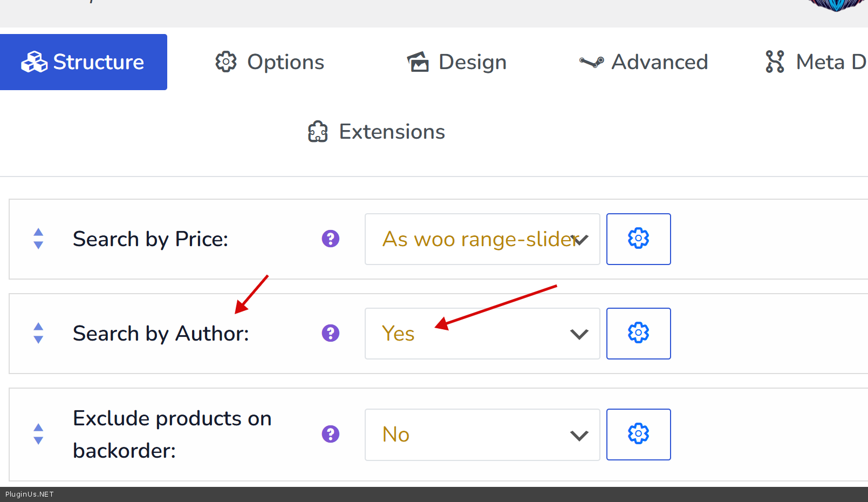This screenshot has width=868, height=502.
Task: Open settings gear for Search by Author
Action: pyautogui.click(x=638, y=333)
